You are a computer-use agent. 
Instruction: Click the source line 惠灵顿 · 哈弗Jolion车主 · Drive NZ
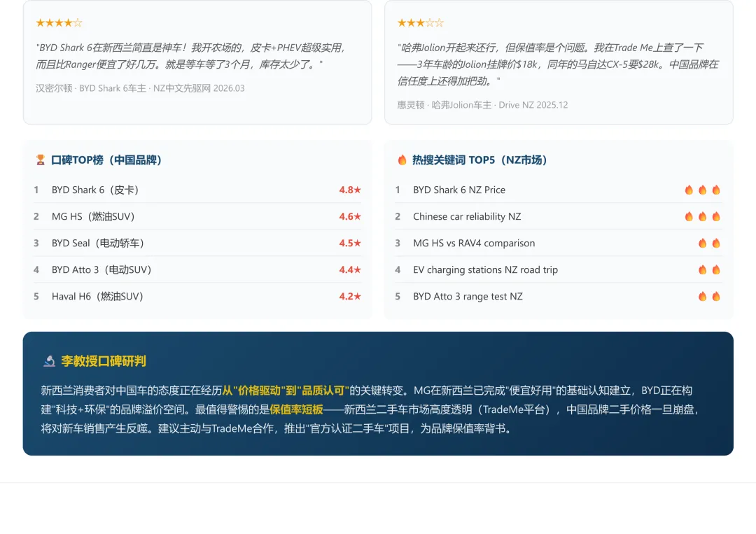pyautogui.click(x=482, y=105)
